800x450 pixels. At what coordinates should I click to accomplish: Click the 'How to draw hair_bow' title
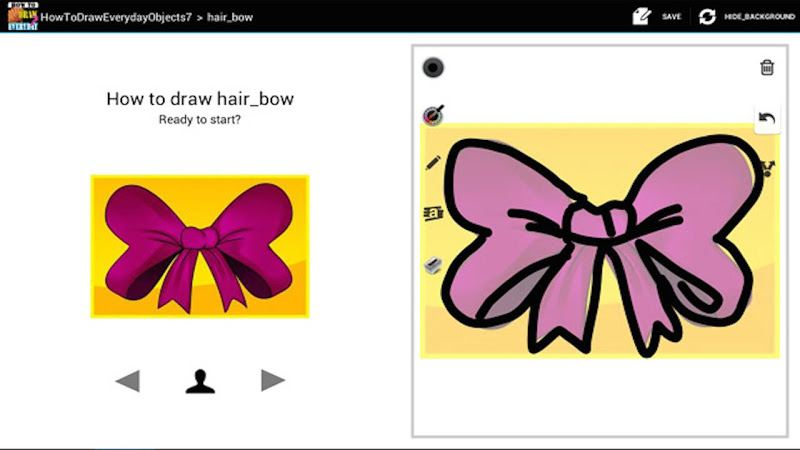tap(200, 98)
